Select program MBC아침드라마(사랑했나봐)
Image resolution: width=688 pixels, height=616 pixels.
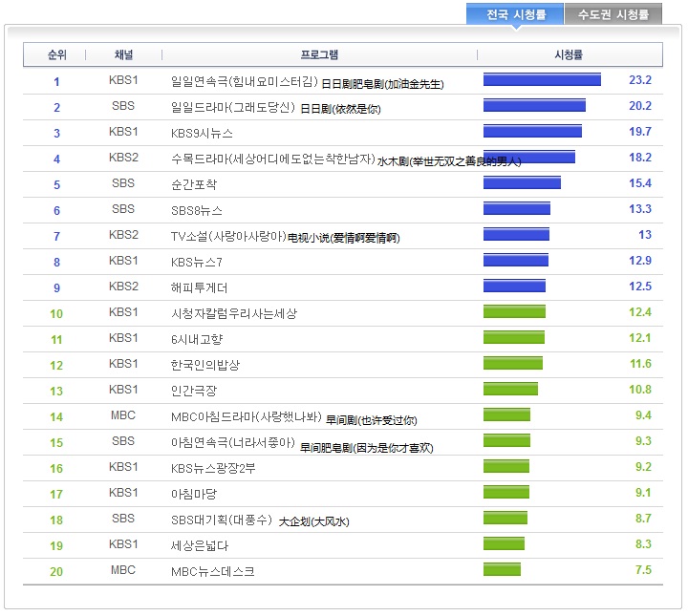247,416
